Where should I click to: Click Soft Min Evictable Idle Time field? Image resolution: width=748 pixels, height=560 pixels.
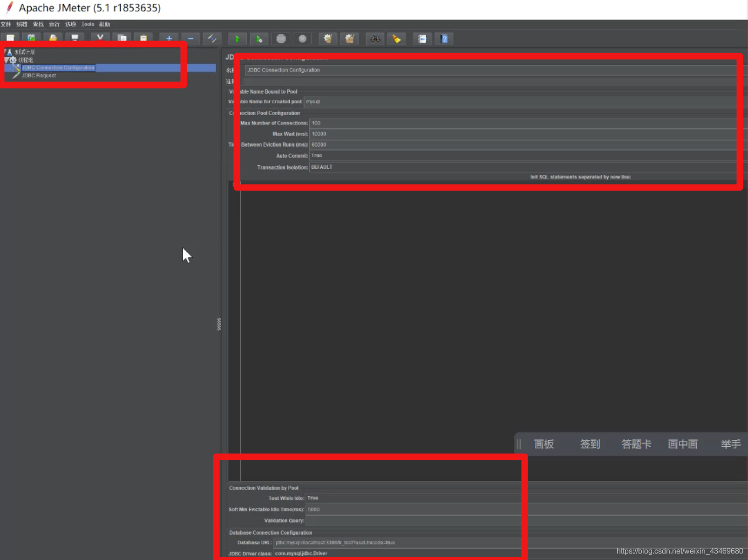click(x=526, y=510)
